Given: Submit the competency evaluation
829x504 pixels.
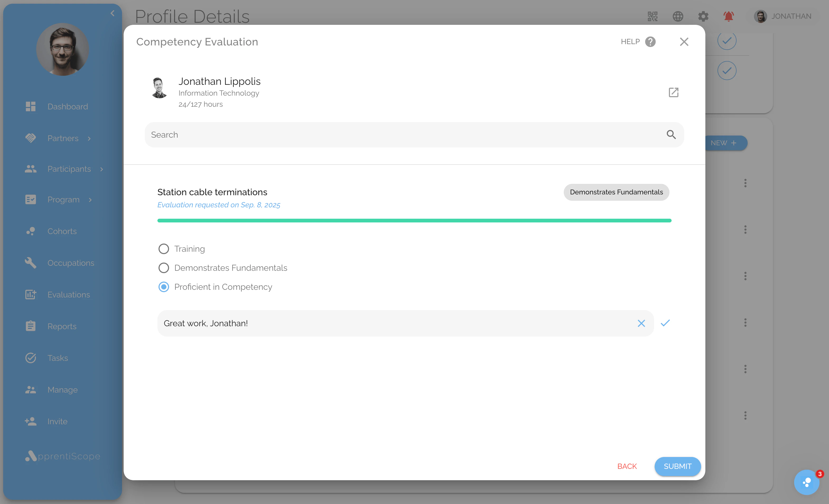Looking at the screenshot, I should (x=677, y=466).
